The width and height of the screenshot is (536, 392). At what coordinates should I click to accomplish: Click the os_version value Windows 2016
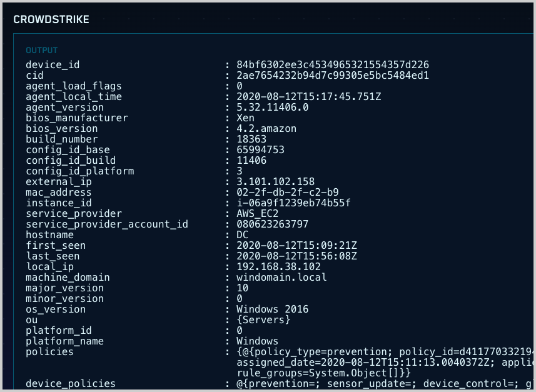pyautogui.click(x=272, y=309)
